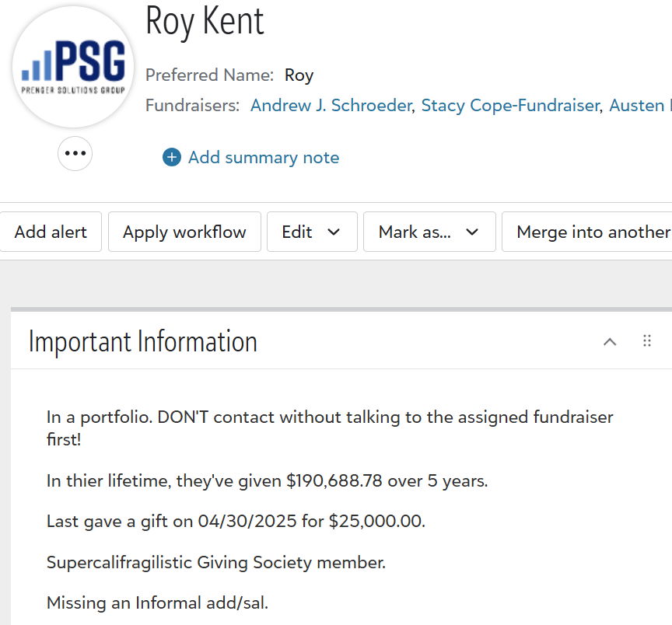Click the Supercalifragilistic Giving Society member line
The width and height of the screenshot is (672, 625).
[215, 562]
